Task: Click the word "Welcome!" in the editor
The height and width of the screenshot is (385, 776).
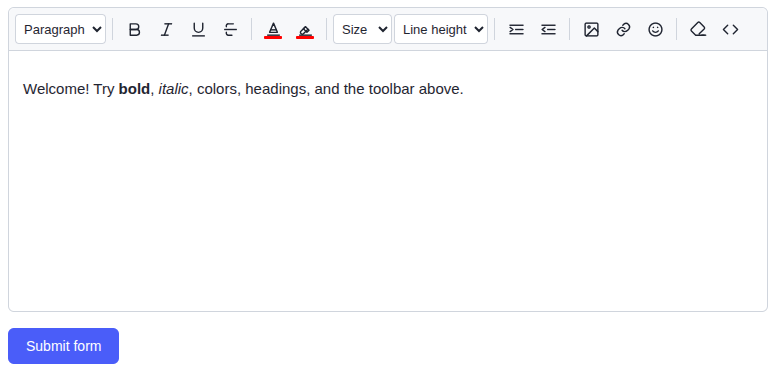Action: pyautogui.click(x=56, y=89)
